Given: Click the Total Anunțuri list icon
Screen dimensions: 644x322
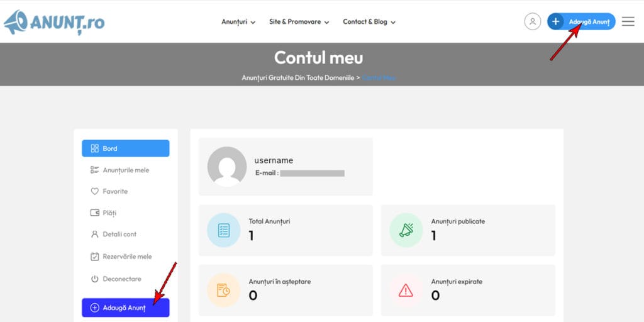Looking at the screenshot, I should 223,230.
